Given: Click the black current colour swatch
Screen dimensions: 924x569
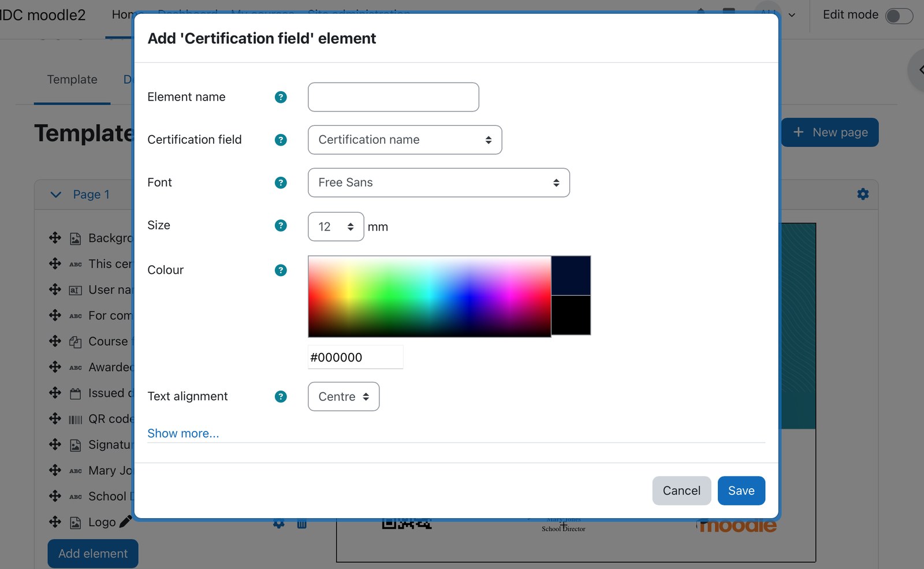Looking at the screenshot, I should pos(571,315).
